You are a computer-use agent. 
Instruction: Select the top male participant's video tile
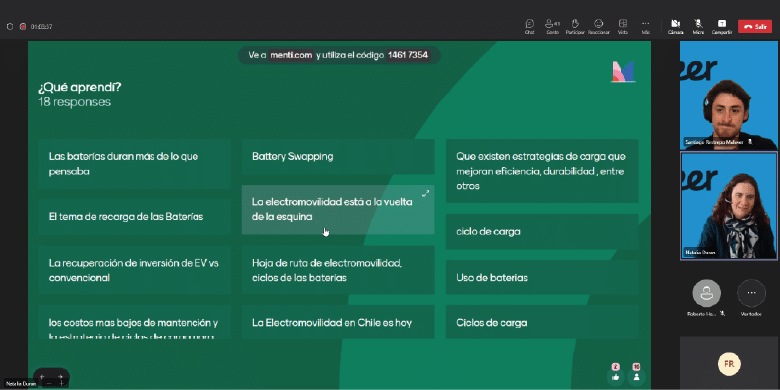728,95
